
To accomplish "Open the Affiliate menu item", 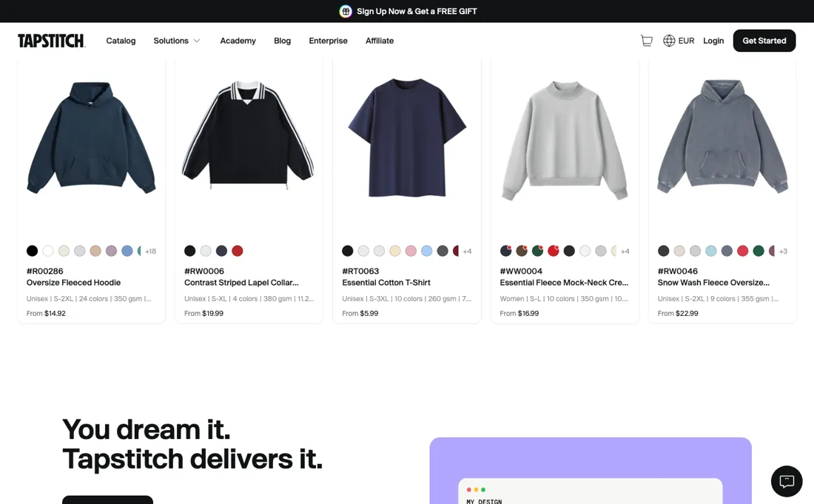I will tap(380, 41).
